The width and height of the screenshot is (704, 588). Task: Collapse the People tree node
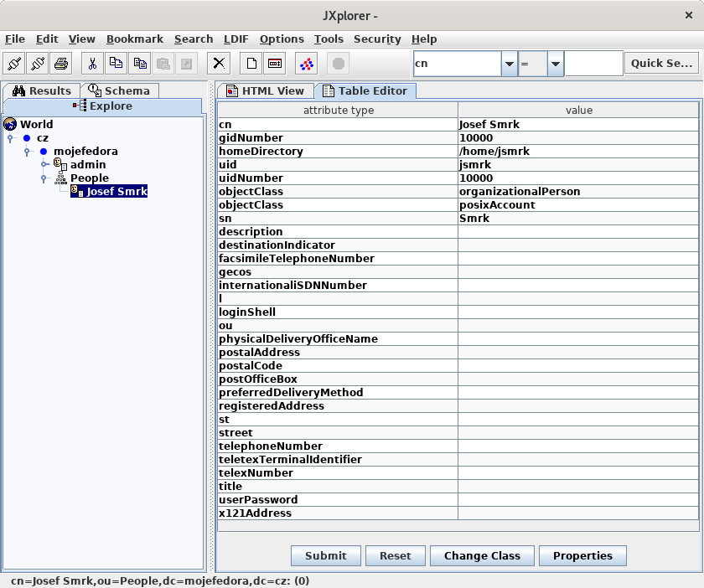pyautogui.click(x=44, y=178)
